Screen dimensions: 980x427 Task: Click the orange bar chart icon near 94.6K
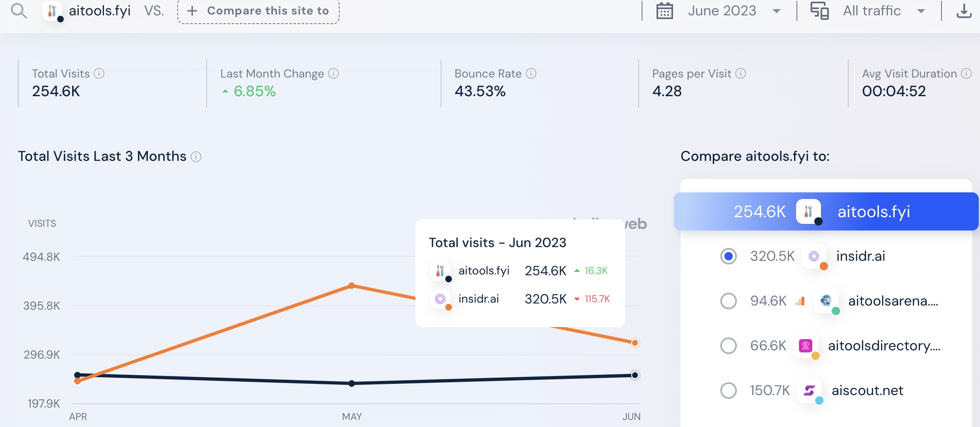tap(800, 301)
